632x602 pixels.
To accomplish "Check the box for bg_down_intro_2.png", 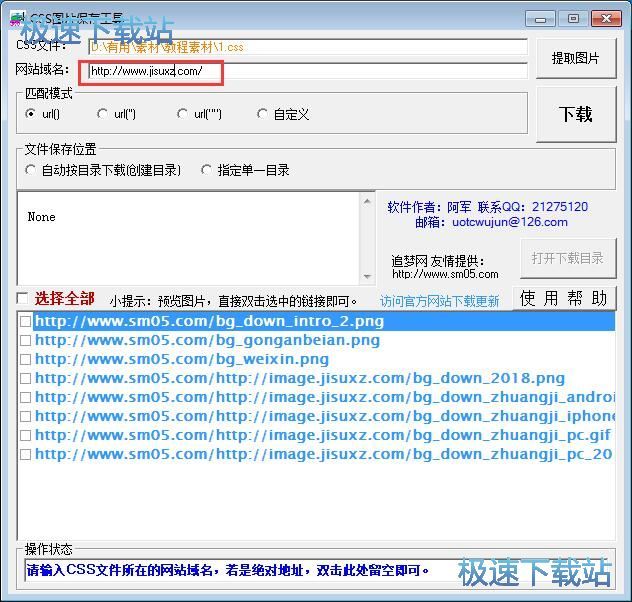I will (25, 321).
